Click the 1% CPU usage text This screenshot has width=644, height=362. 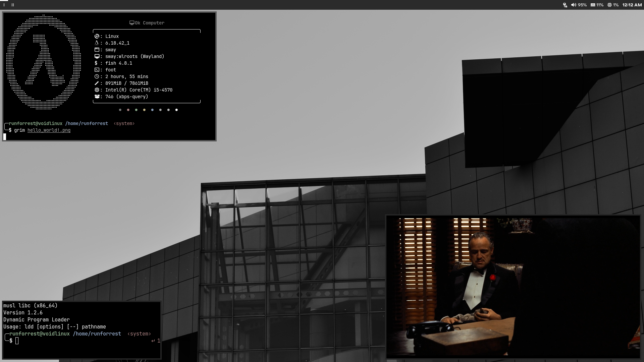616,5
